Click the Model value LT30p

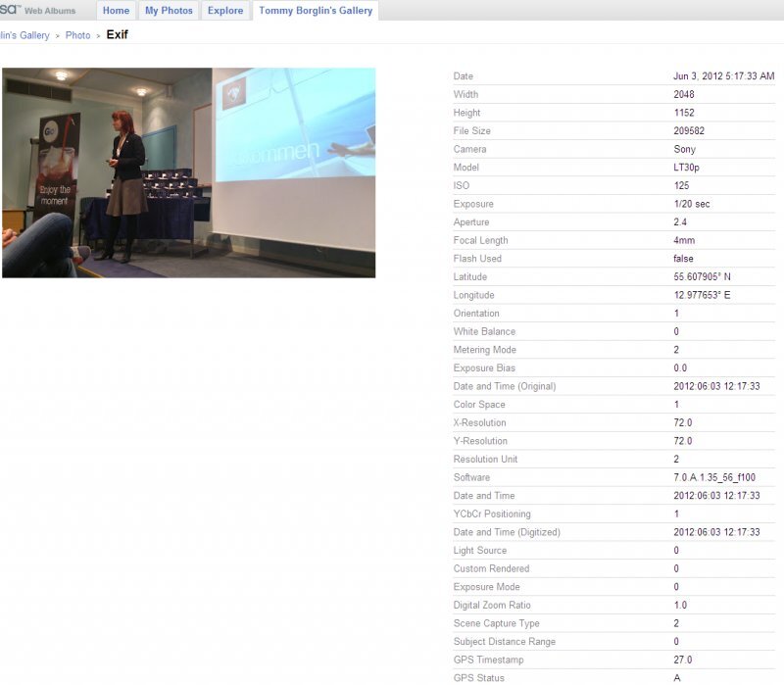pos(687,168)
